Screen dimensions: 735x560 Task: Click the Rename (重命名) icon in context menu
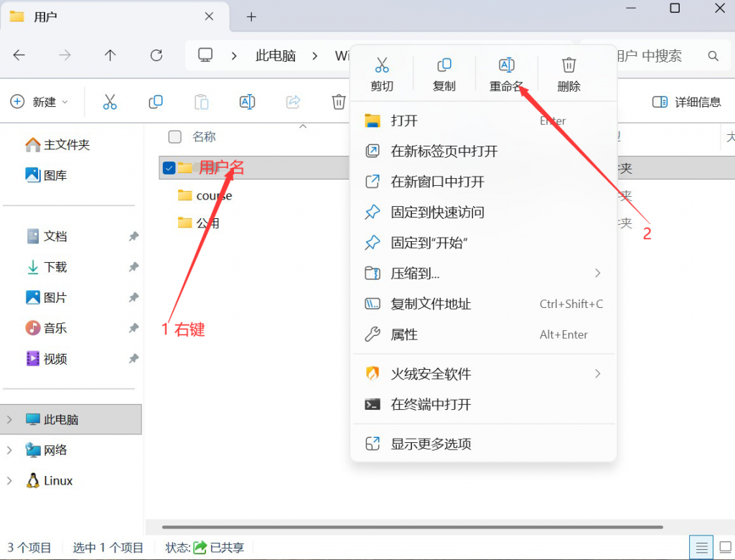506,66
